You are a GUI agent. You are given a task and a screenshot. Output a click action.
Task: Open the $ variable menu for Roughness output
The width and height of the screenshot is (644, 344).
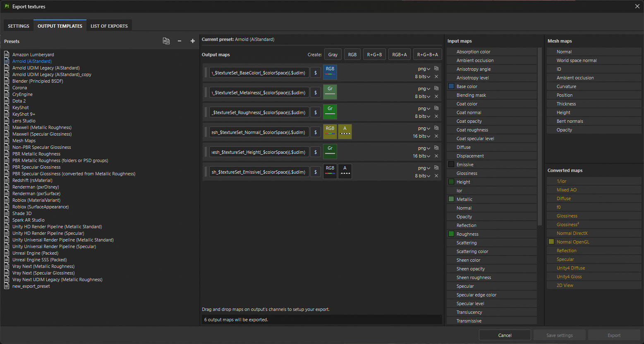point(316,112)
